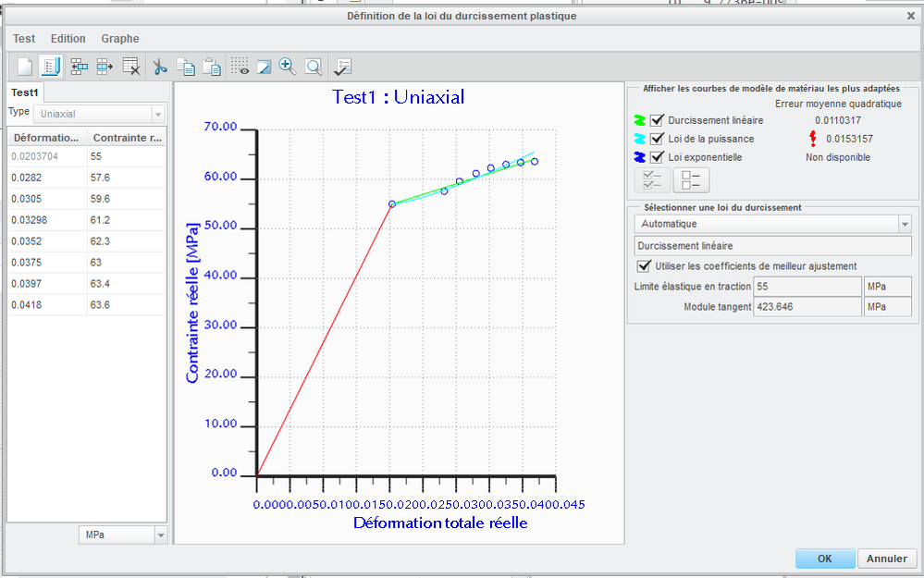
Task: Uncheck the Loi de la puissance checkbox
Action: pyautogui.click(x=658, y=139)
